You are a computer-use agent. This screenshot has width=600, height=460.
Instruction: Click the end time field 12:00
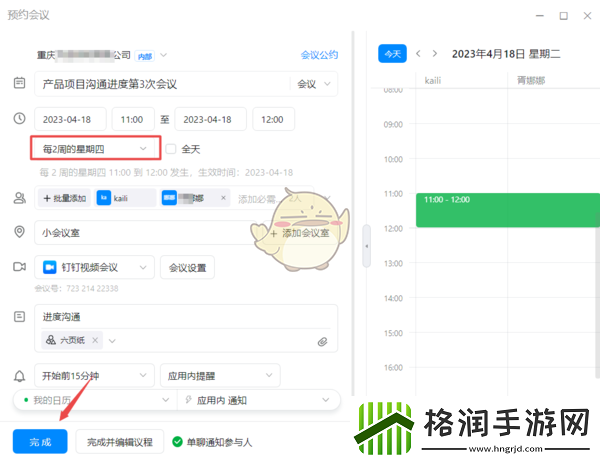click(273, 119)
